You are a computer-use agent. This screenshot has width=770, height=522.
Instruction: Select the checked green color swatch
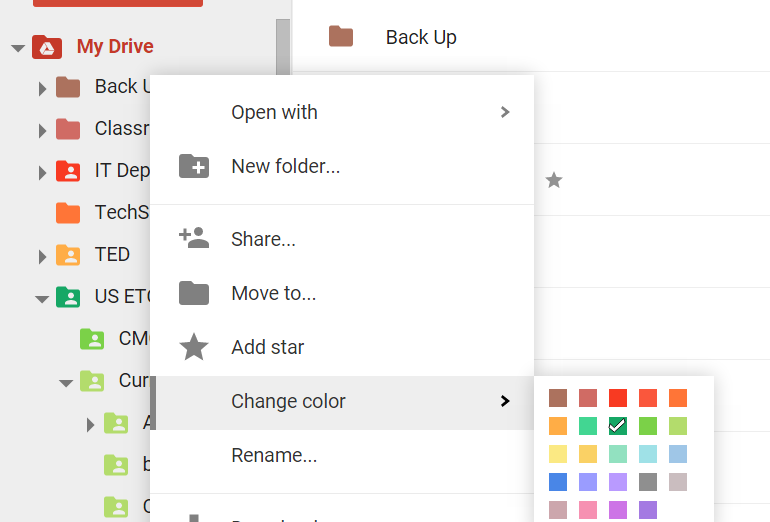pos(618,426)
